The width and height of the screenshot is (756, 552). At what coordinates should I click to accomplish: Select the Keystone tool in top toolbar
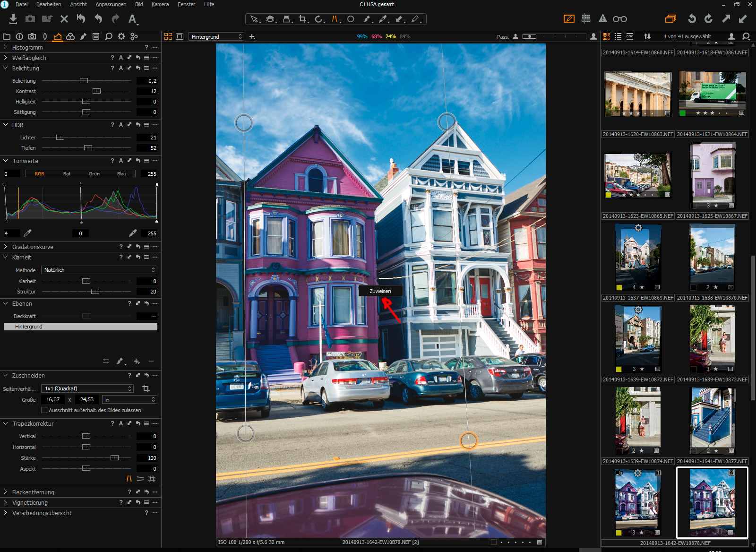coord(335,19)
